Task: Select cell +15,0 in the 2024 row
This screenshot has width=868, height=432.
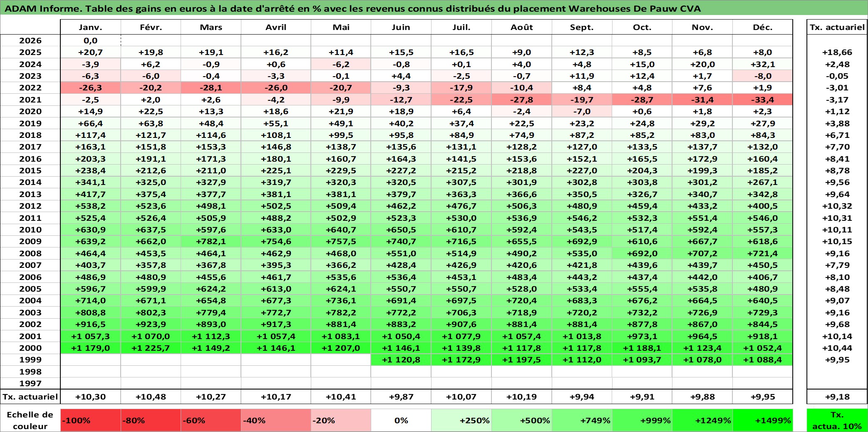Action: click(642, 65)
